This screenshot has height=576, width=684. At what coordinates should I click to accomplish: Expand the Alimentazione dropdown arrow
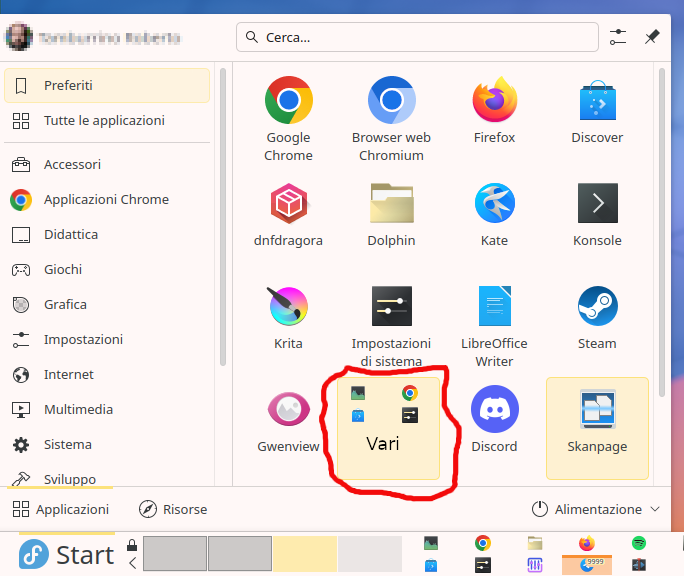point(655,509)
